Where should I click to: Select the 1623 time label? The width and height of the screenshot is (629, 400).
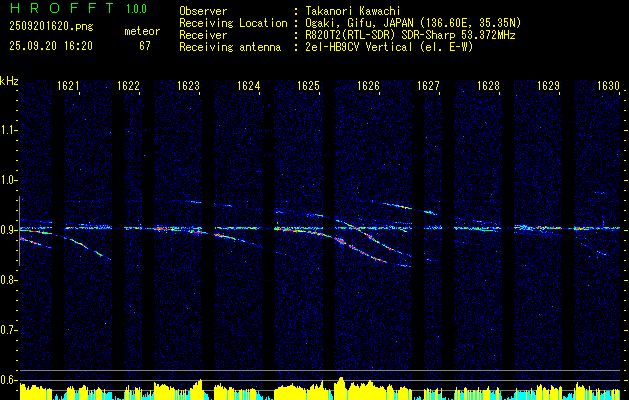pyautogui.click(x=188, y=86)
